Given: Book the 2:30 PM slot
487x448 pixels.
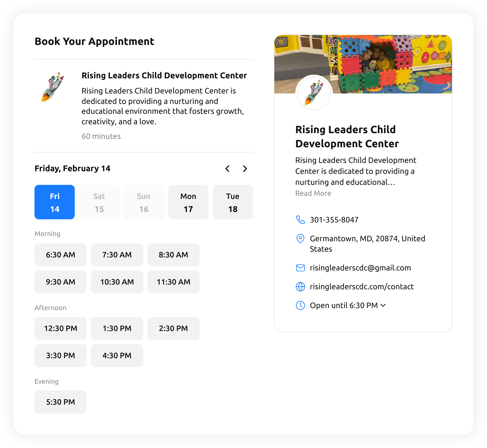Looking at the screenshot, I should coord(173,328).
